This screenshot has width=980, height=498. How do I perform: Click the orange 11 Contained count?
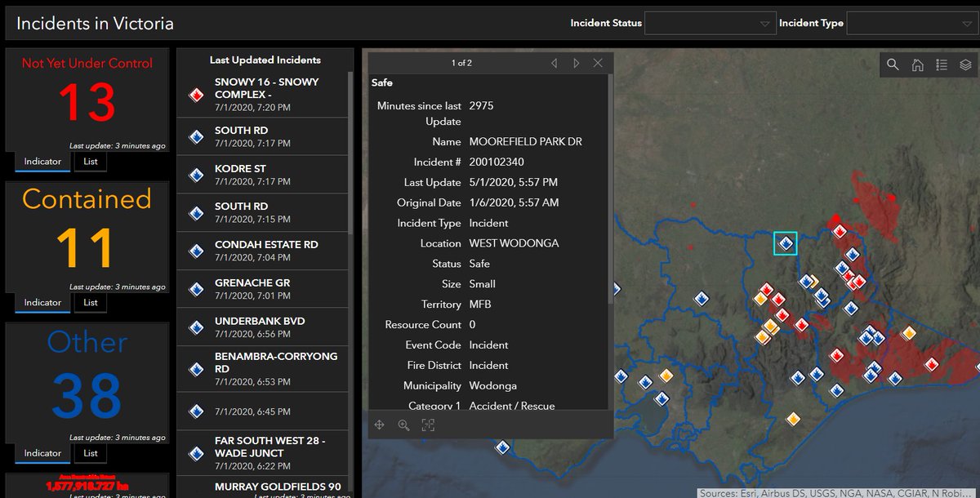(x=87, y=248)
